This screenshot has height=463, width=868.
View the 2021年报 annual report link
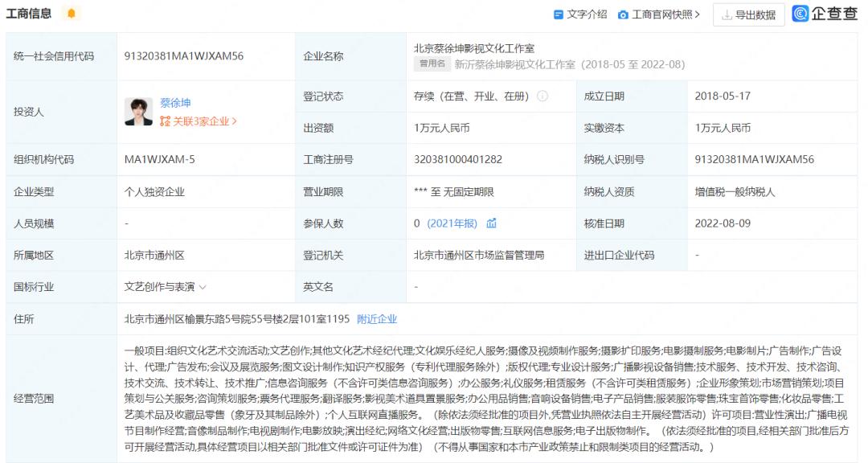pos(454,223)
